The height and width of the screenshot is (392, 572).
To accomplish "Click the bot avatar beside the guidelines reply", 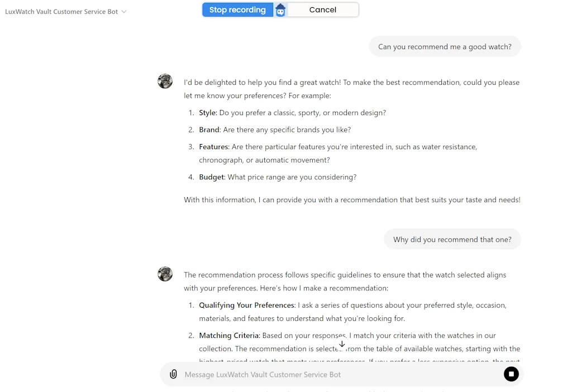I will click(165, 274).
